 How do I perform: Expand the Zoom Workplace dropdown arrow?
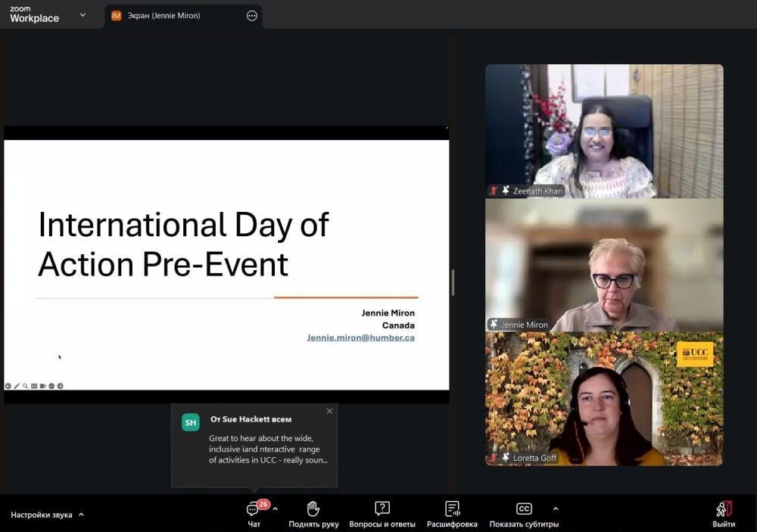(x=83, y=15)
